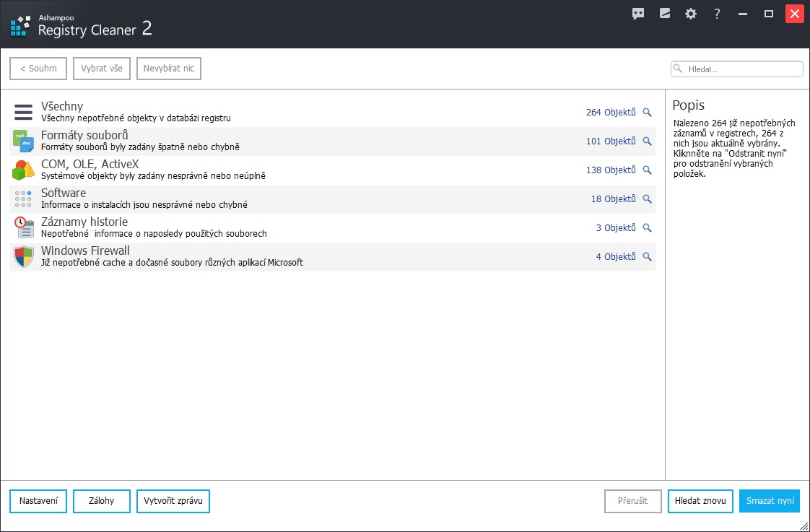Open help with the question mark icon
The height and width of the screenshot is (532, 810).
point(717,14)
